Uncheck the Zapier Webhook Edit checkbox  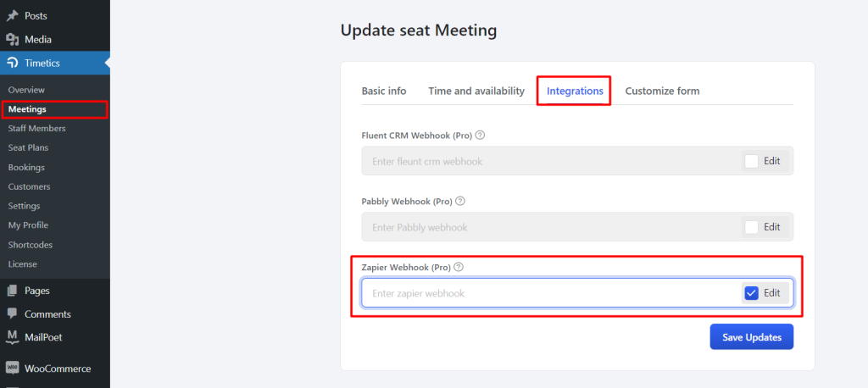(x=751, y=293)
